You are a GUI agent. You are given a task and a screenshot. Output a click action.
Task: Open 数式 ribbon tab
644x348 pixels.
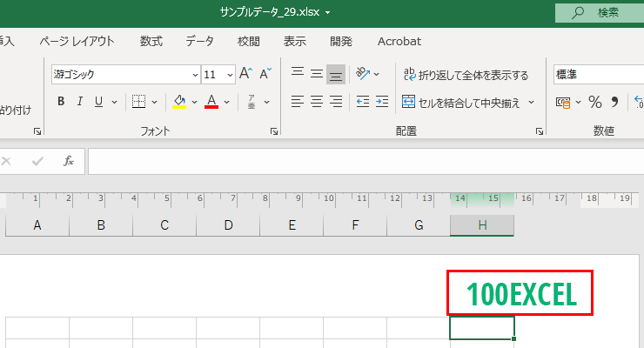point(151,42)
